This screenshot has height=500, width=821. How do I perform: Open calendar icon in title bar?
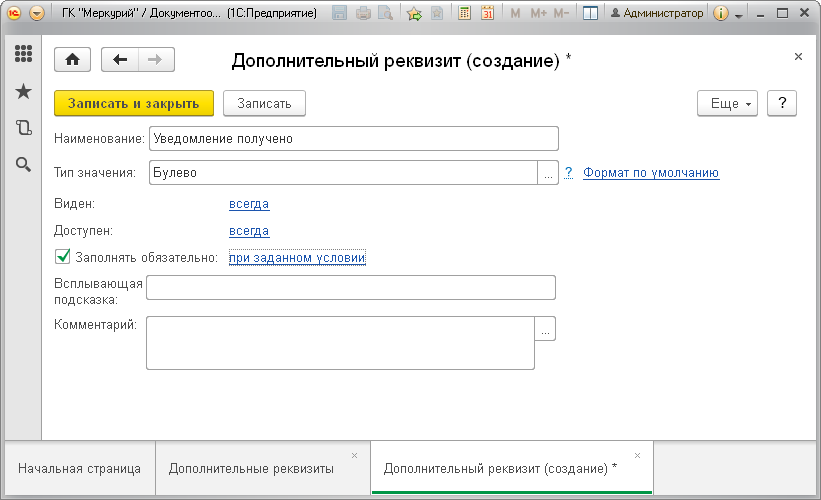click(x=487, y=13)
